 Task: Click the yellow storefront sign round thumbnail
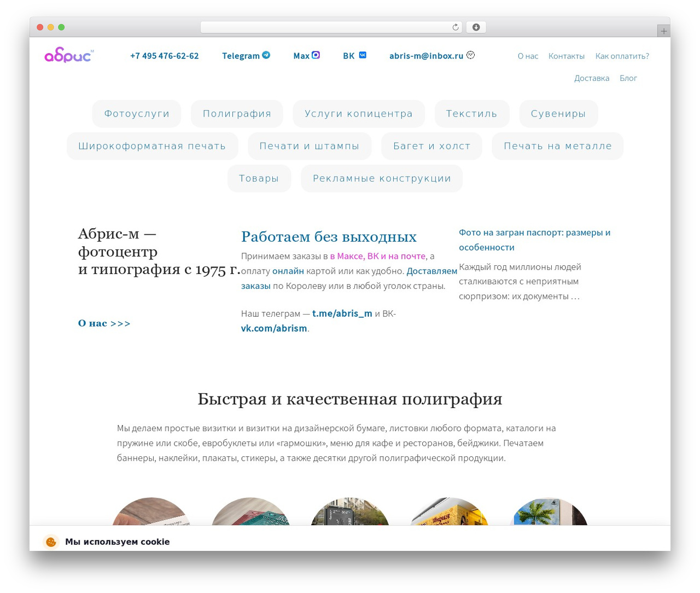coord(449,511)
